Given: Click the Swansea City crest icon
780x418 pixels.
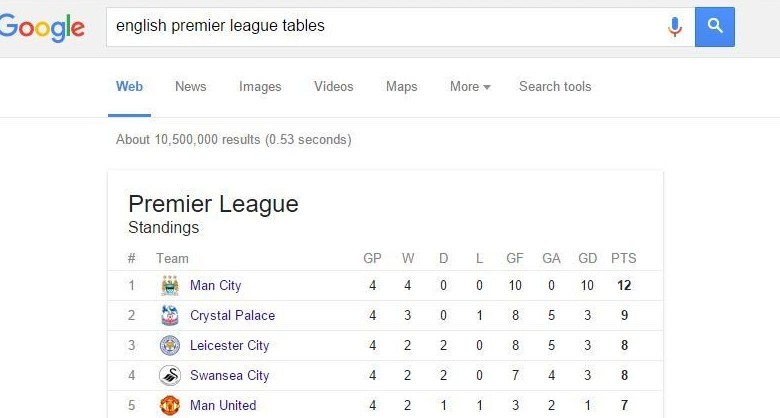Looking at the screenshot, I should 170,375.
